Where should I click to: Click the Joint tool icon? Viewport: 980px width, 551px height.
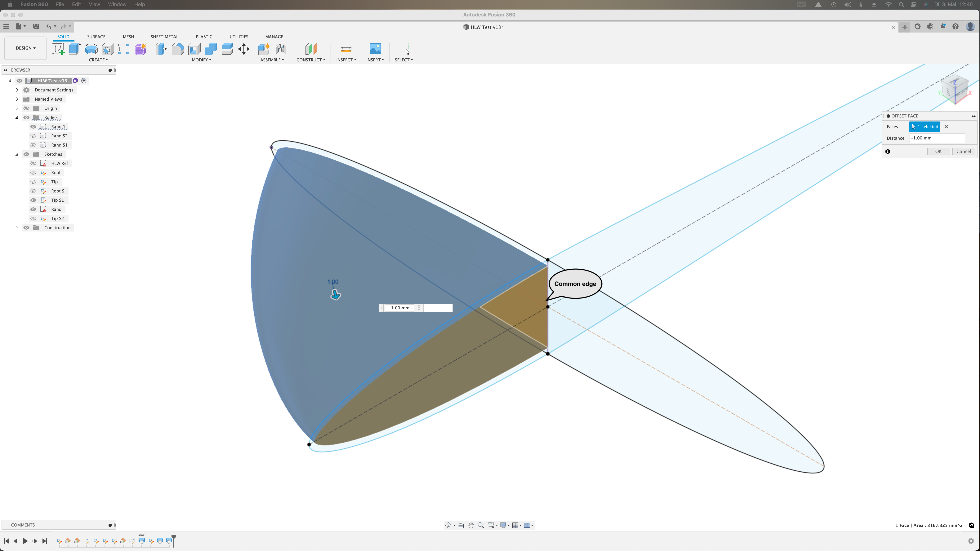[x=281, y=49]
